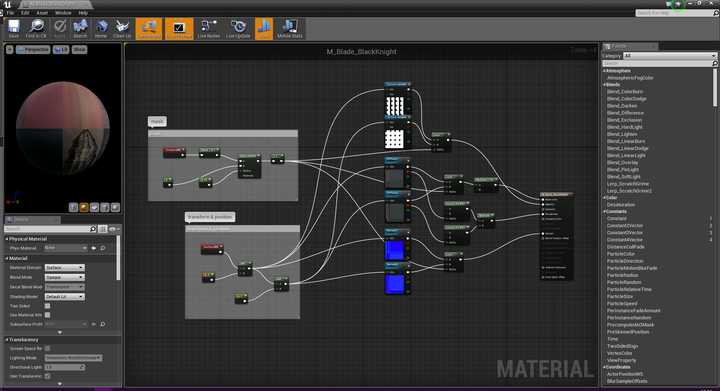
Task: Click search magnifier in Palette panel
Action: click(x=714, y=63)
